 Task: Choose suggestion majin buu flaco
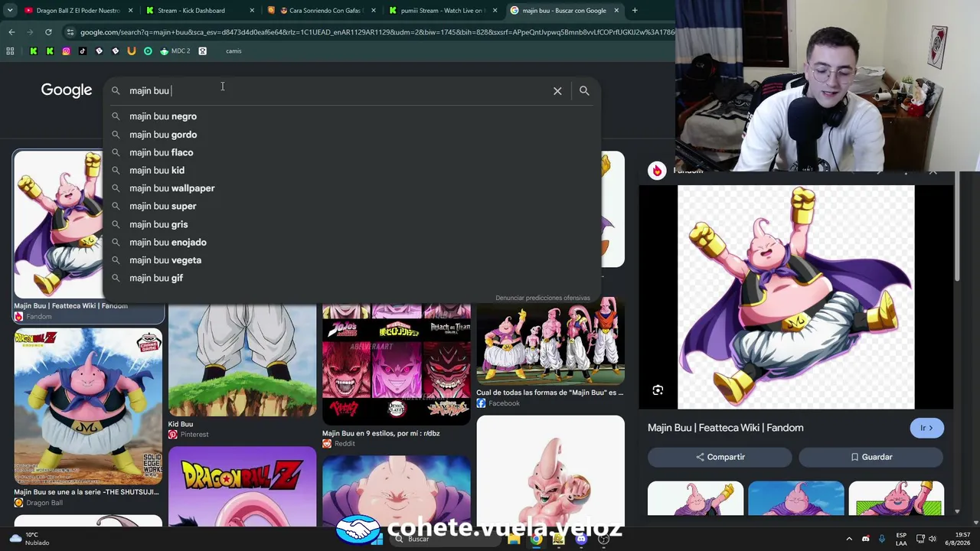[351, 152]
